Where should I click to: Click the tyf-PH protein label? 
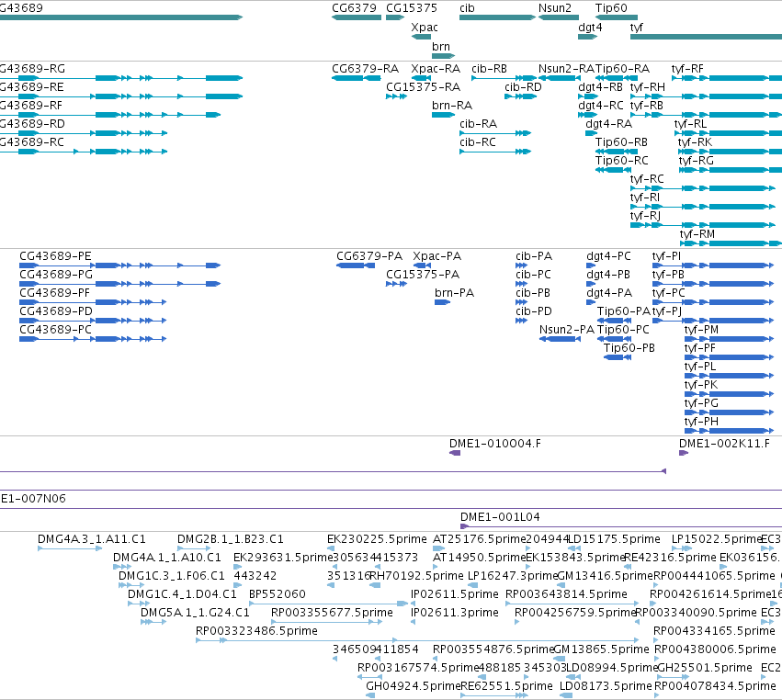(701, 422)
